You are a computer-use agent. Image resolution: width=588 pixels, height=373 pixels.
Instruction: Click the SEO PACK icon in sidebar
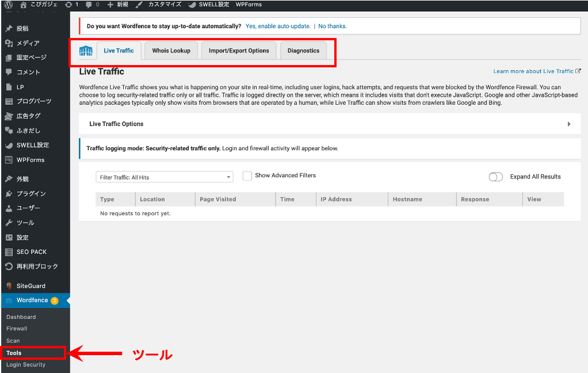(9, 252)
